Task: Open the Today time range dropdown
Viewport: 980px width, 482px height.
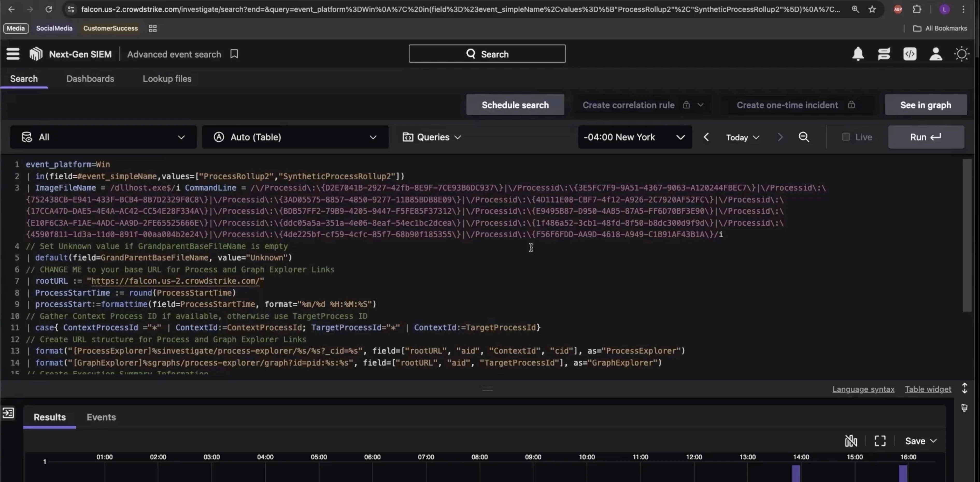Action: (743, 137)
